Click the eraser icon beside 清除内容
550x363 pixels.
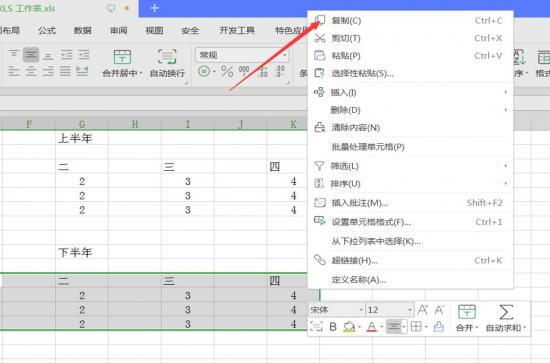tap(320, 127)
